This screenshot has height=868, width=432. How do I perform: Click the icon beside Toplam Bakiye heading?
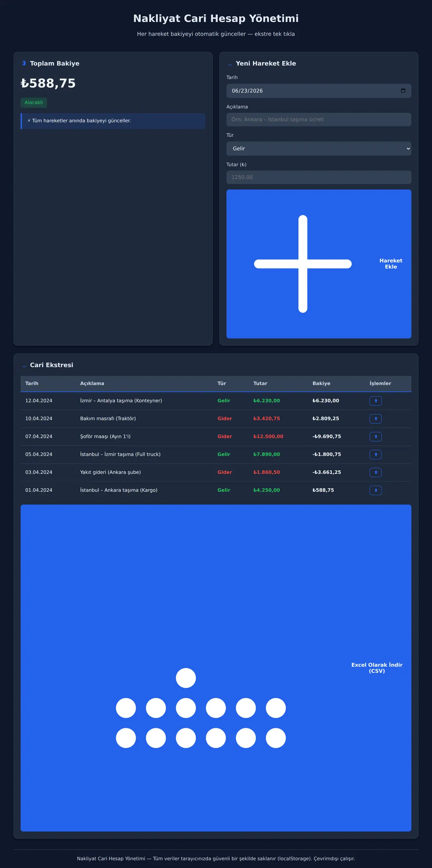[24, 63]
